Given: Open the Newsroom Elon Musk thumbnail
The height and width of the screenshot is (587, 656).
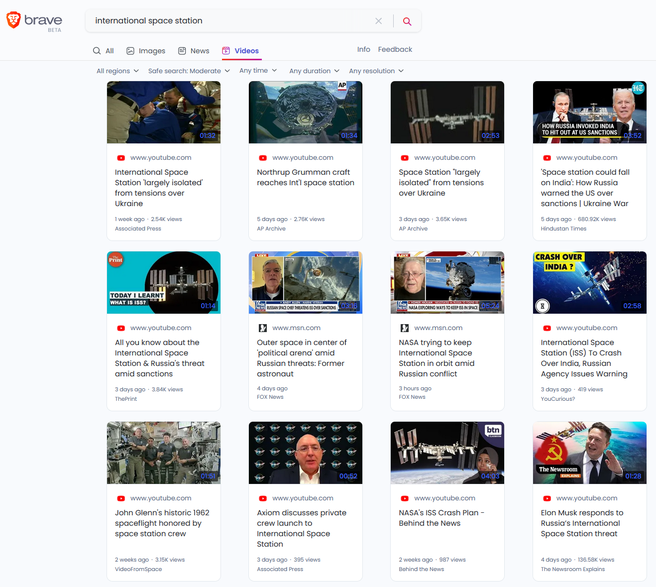Looking at the screenshot, I should [589, 453].
